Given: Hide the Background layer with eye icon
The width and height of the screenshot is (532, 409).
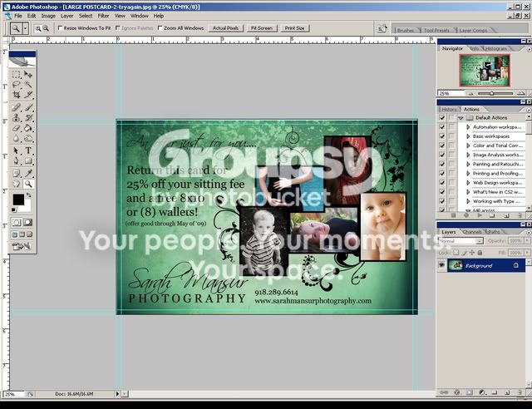Looking at the screenshot, I should [441, 265].
